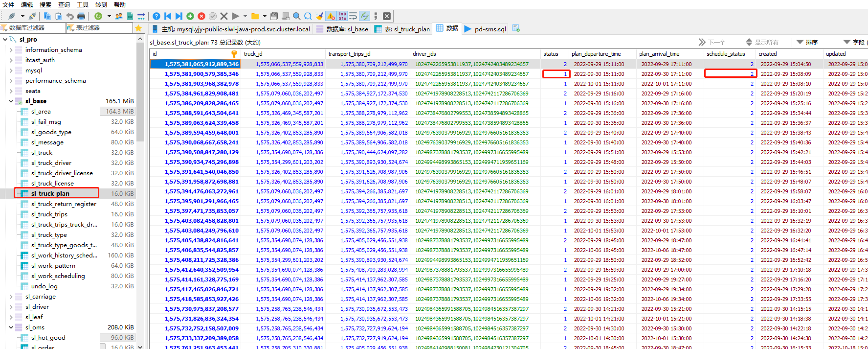Open the 工具 menu
The height and width of the screenshot is (349, 868).
pyautogui.click(x=83, y=4)
